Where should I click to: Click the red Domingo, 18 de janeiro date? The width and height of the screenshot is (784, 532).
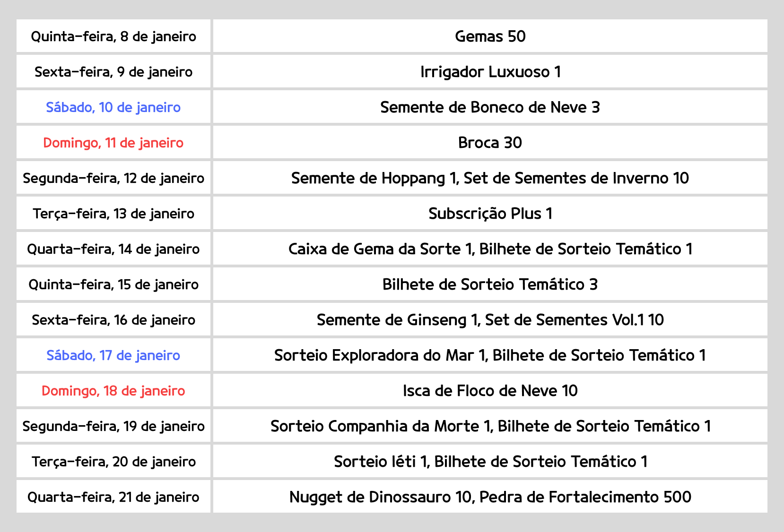pyautogui.click(x=113, y=391)
